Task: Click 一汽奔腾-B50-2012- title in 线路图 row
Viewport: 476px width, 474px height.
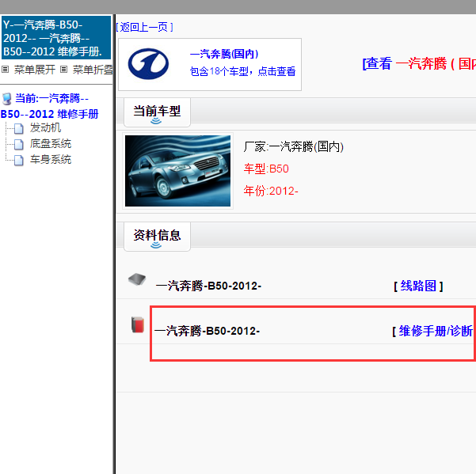Action: coord(208,286)
